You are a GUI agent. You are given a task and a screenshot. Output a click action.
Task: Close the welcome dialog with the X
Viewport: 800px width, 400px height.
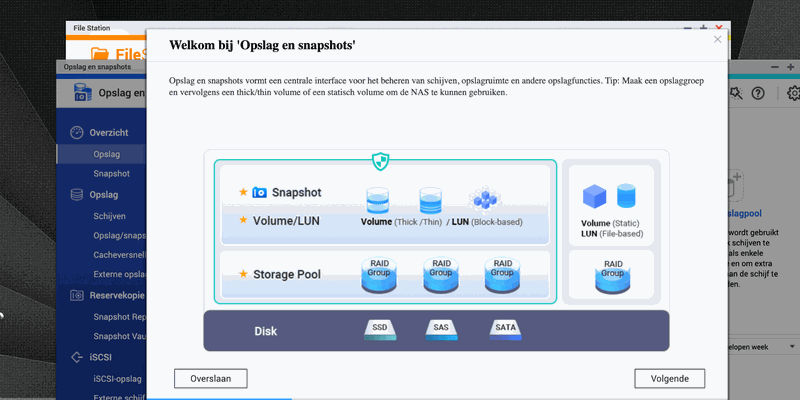[717, 39]
